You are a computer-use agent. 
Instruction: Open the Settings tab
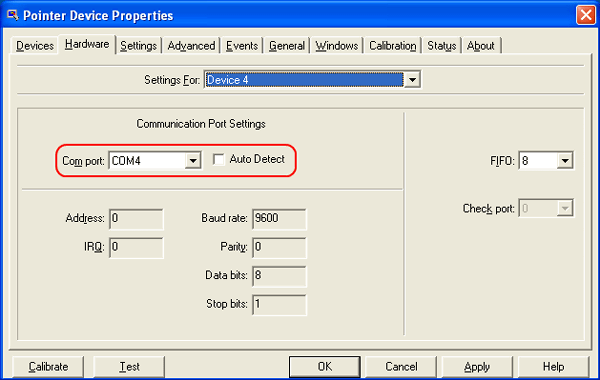coord(139,46)
